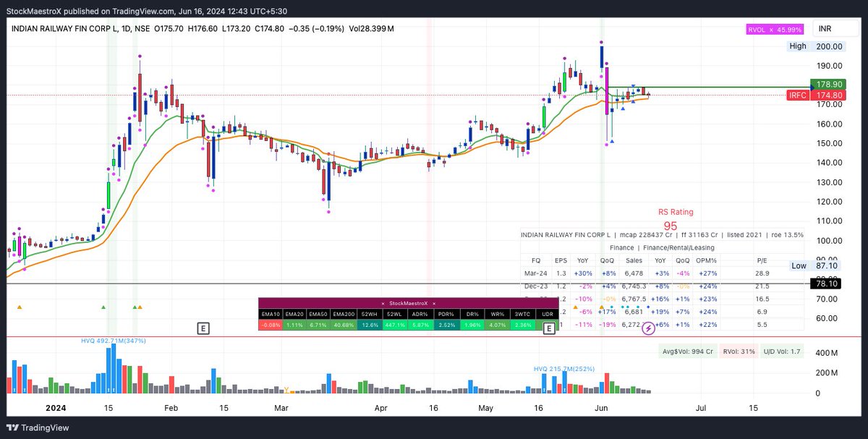
Task: Click the Jul label on the time axis
Action: tap(701, 408)
